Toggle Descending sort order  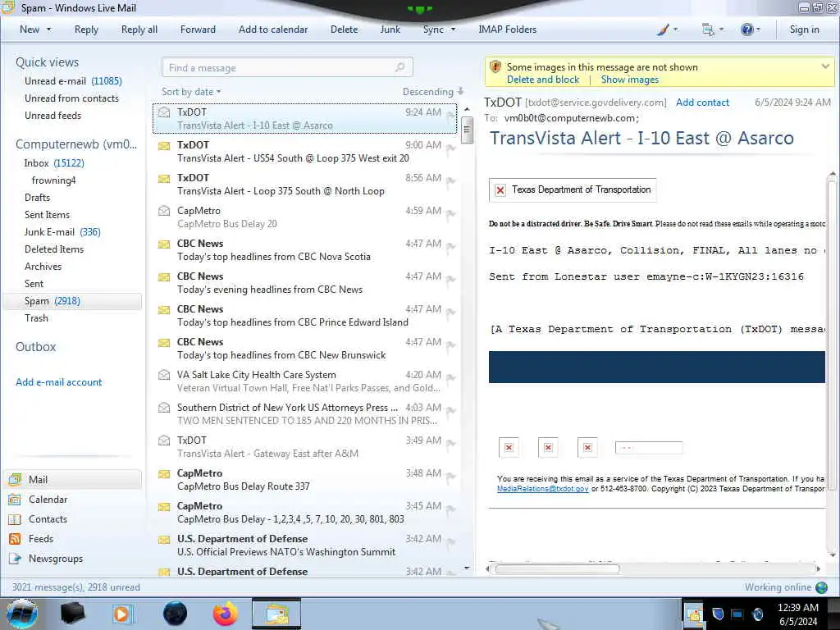point(433,92)
